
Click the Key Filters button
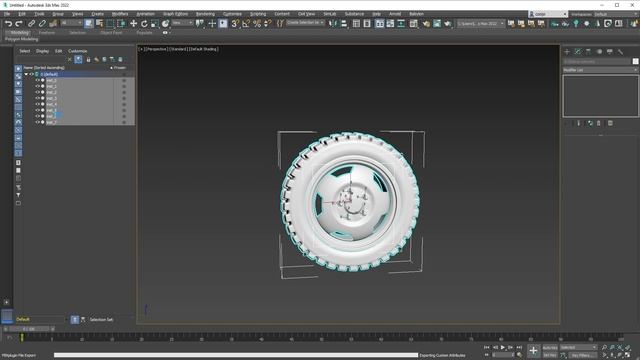(582, 355)
